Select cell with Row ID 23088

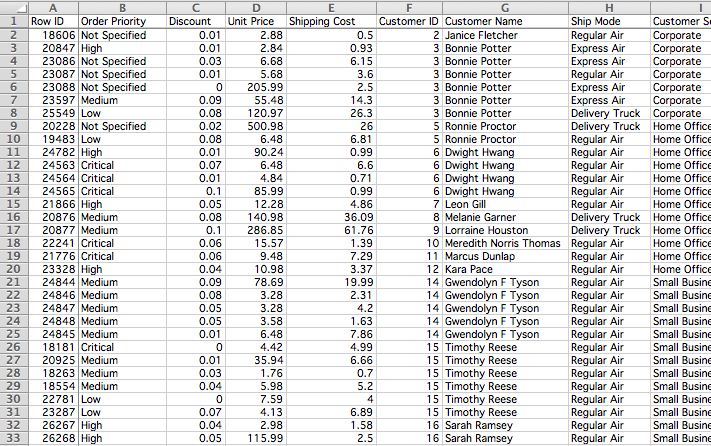click(54, 87)
